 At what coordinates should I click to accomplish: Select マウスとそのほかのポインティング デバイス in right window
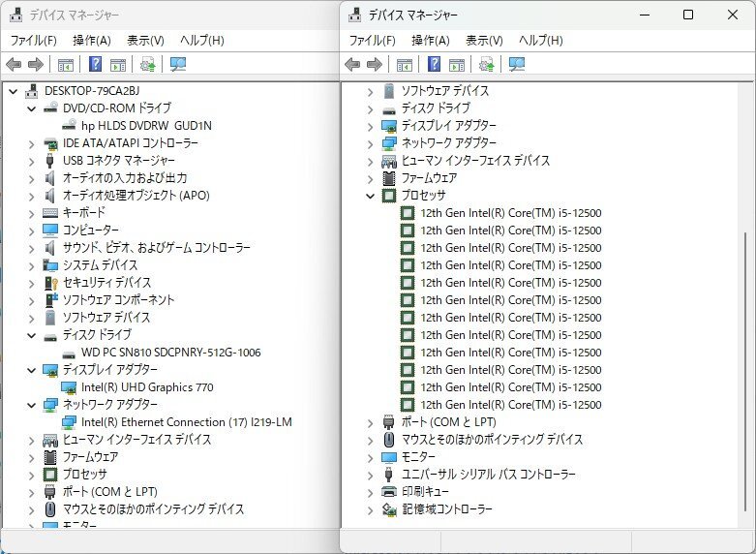coord(493,439)
